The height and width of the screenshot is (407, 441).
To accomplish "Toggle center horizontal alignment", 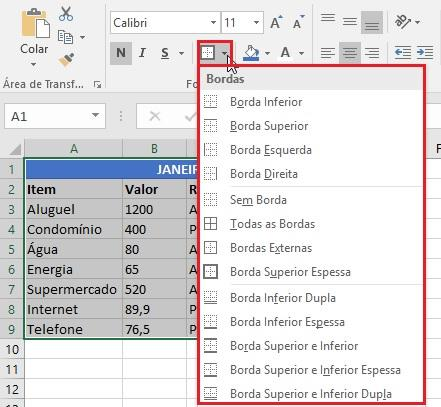I will [x=350, y=53].
